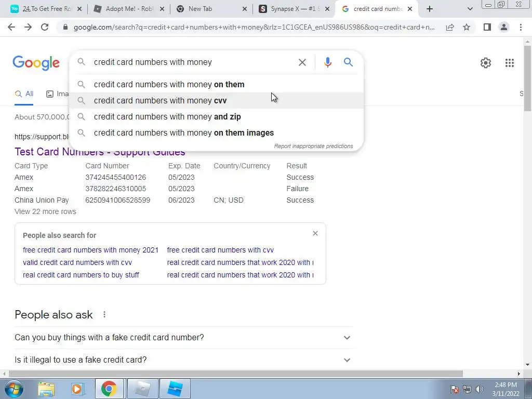The height and width of the screenshot is (399, 532).
Task: Open Windows Explorer from taskbar
Action: (46, 389)
